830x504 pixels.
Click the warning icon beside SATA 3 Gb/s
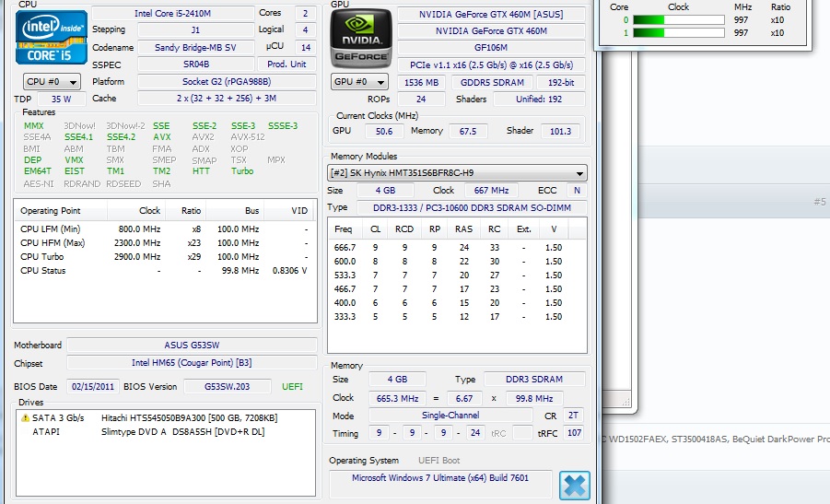[x=25, y=417]
